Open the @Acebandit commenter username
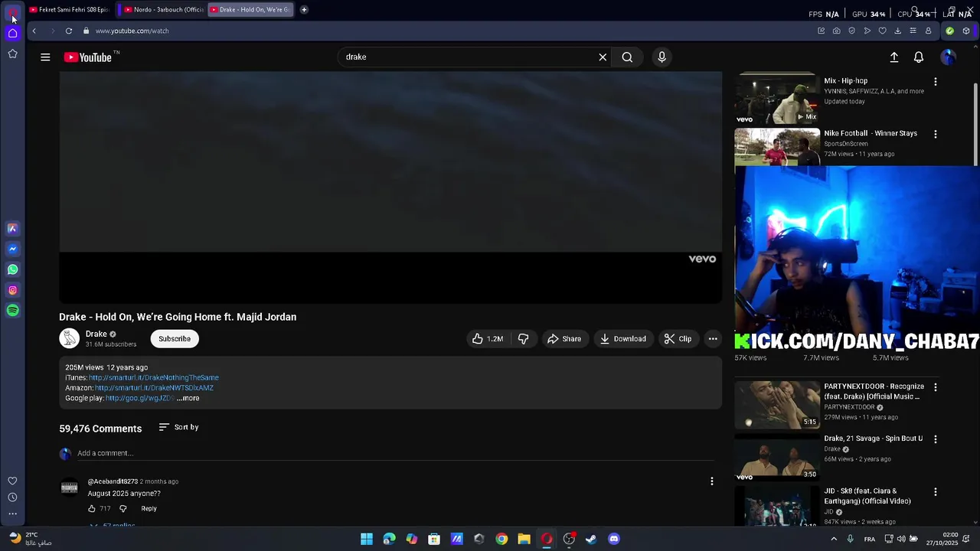This screenshot has width=980, height=551. [113, 481]
